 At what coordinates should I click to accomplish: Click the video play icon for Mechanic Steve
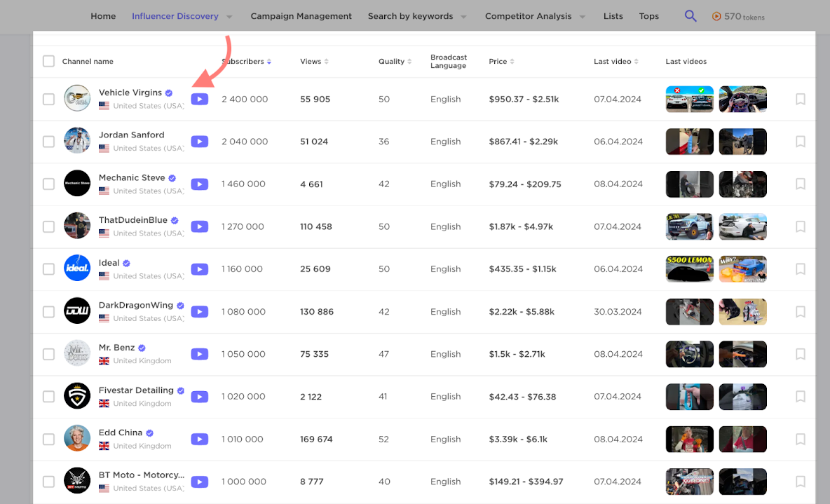[x=200, y=184]
